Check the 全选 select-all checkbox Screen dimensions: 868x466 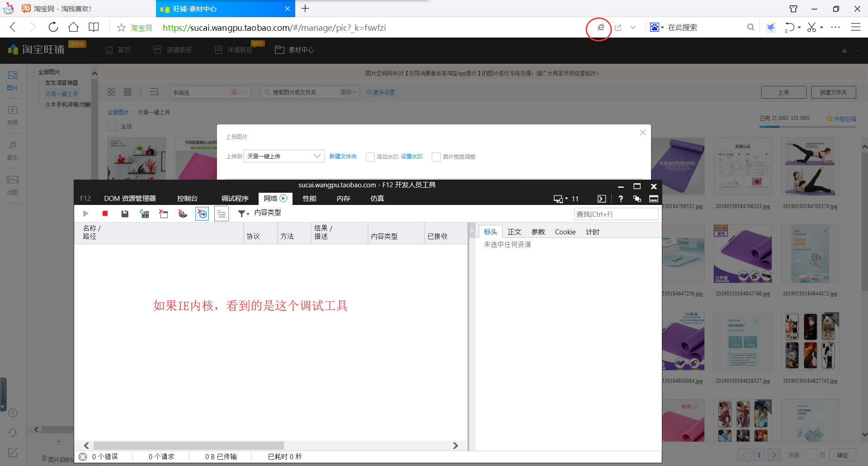coord(112,127)
